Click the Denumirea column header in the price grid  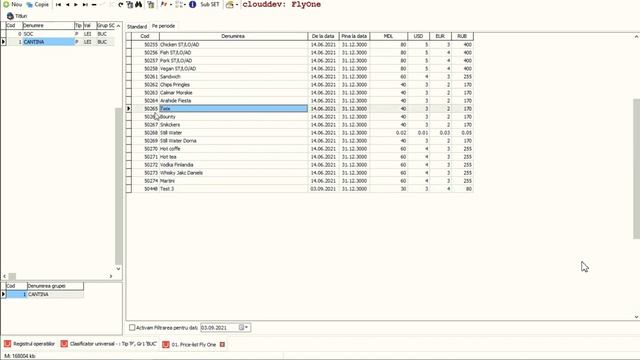(x=233, y=36)
